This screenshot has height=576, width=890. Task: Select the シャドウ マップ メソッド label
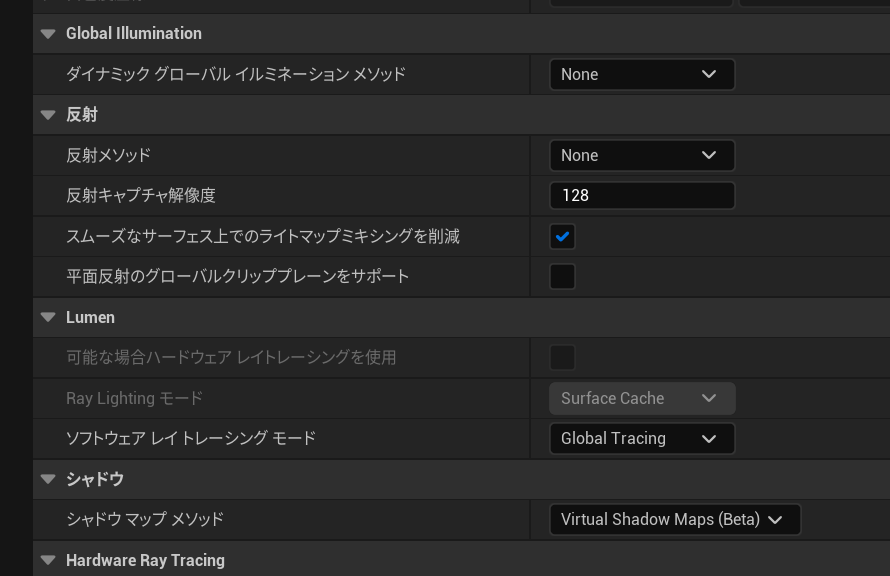pyautogui.click(x=145, y=520)
